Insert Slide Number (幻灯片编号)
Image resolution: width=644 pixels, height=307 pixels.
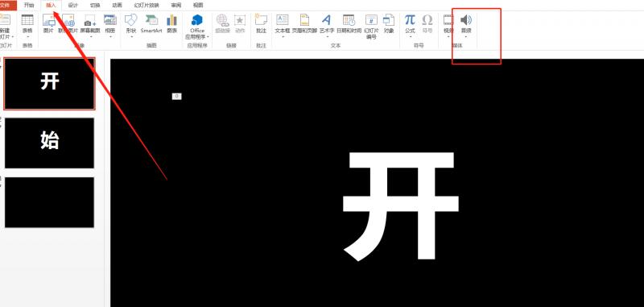[x=371, y=27]
